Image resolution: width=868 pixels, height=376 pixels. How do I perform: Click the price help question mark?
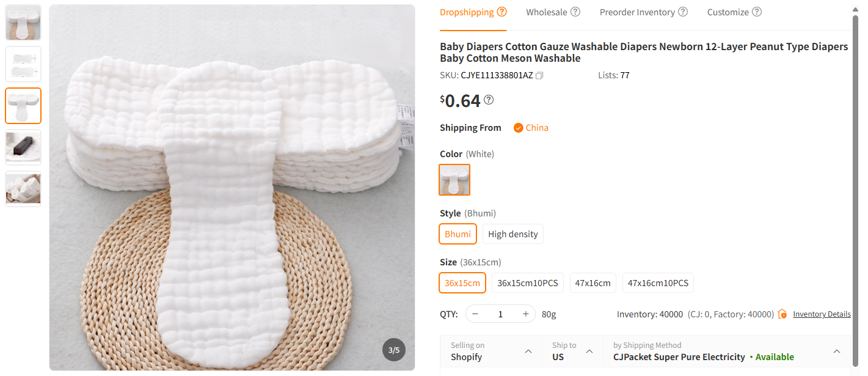pos(488,100)
